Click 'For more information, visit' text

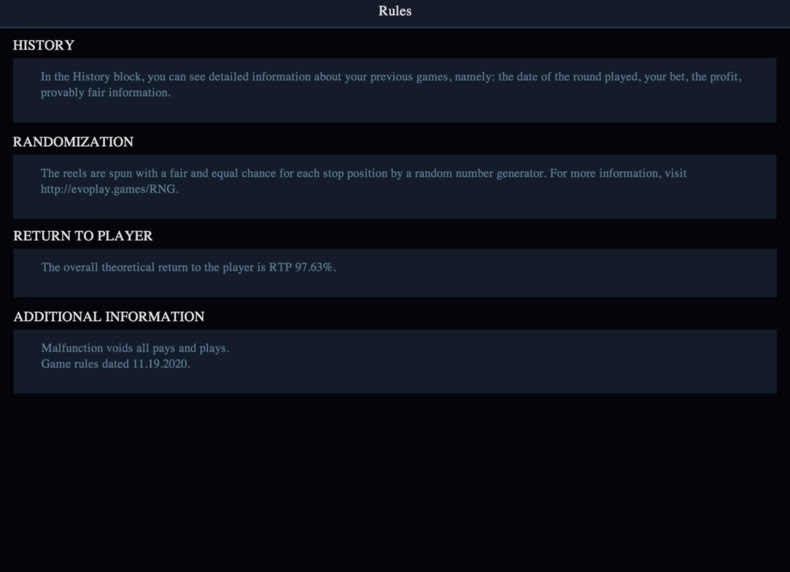(x=618, y=173)
